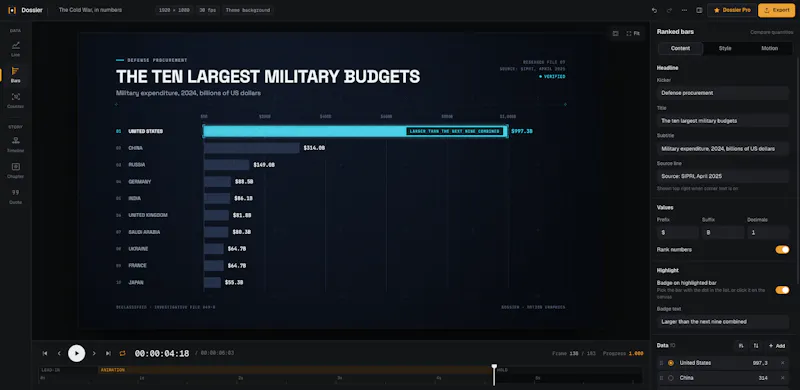Image resolution: width=800 pixels, height=390 pixels.
Task: Open the 30 fps frame rate setting
Action: tap(207, 10)
